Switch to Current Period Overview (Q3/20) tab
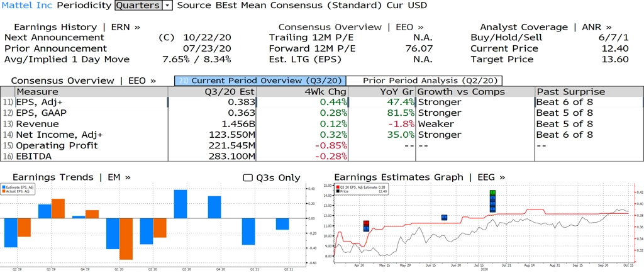Image resolution: width=644 pixels, height=273 pixels. (x=260, y=81)
